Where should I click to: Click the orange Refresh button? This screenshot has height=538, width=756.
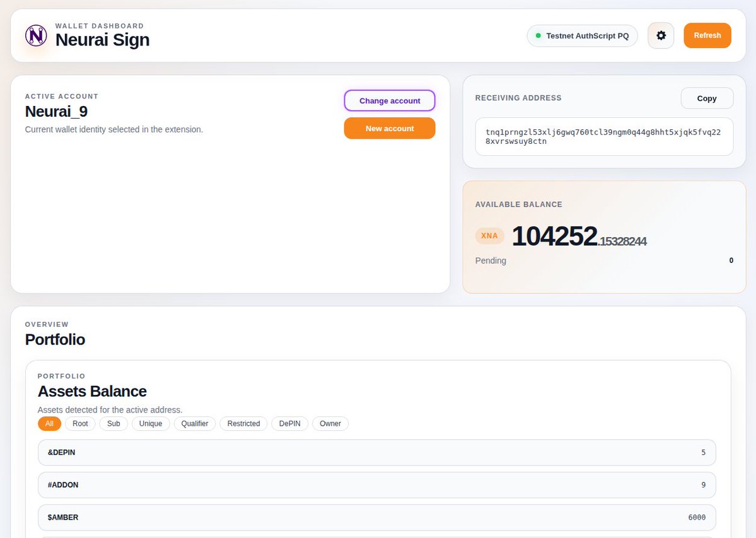[x=707, y=35]
